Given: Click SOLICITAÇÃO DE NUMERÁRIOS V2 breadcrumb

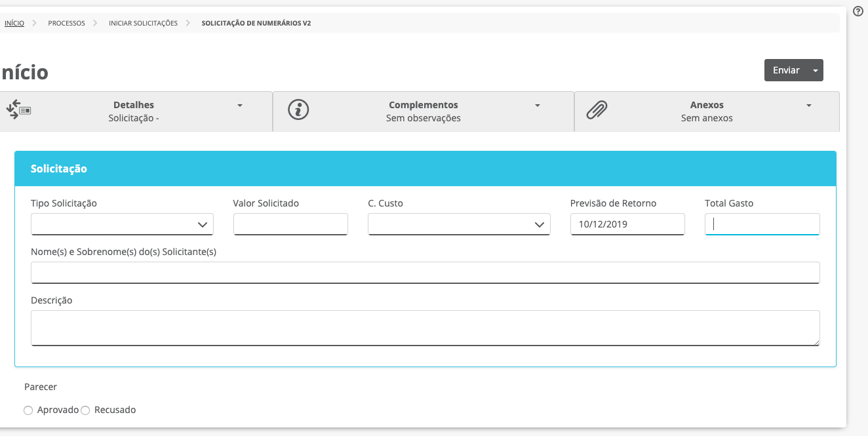Looking at the screenshot, I should point(256,23).
